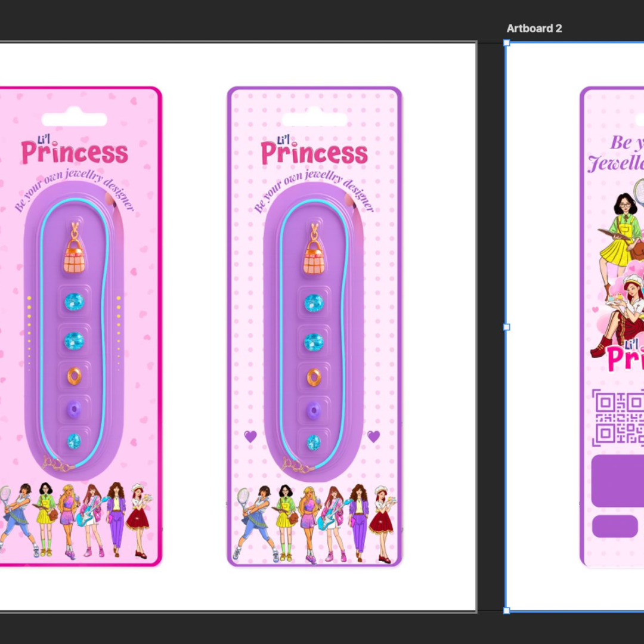This screenshot has height=644, width=644.
Task: Select the purple round bead on pink card
Action: pos(75,410)
